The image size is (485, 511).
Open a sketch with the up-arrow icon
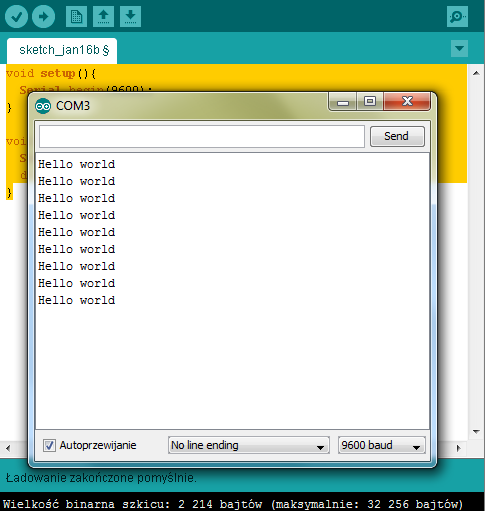(x=103, y=16)
